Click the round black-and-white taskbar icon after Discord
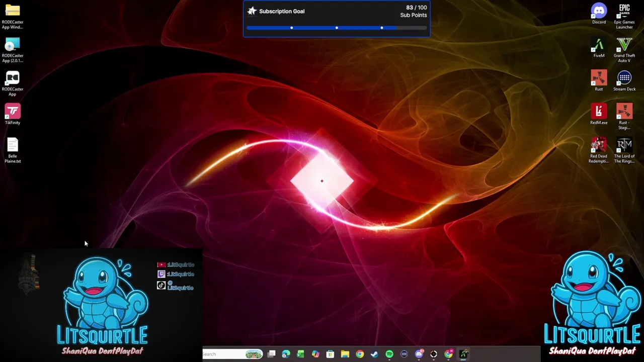Screen dimensions: 644x362 (434, 354)
